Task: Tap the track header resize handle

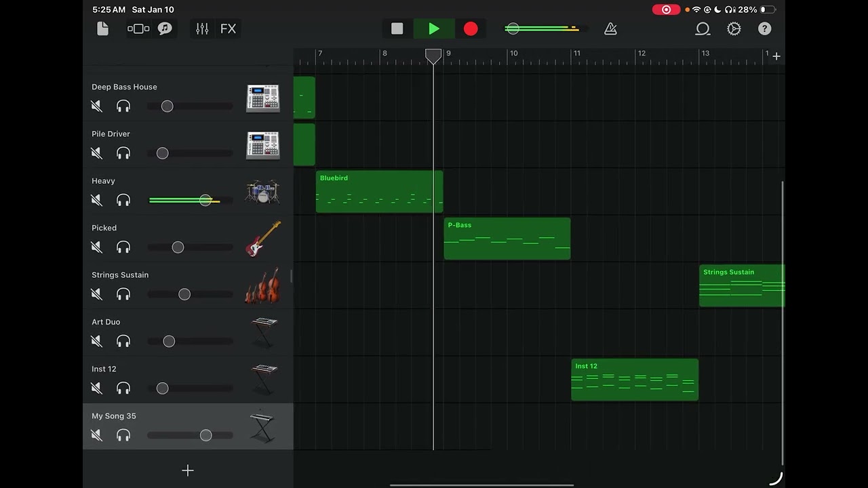Action: [292, 275]
